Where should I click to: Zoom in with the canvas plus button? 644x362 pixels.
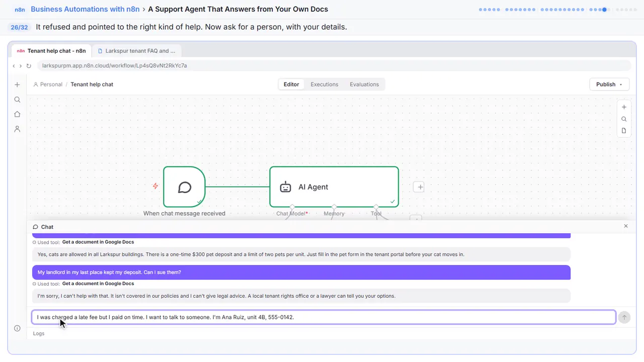click(x=624, y=107)
